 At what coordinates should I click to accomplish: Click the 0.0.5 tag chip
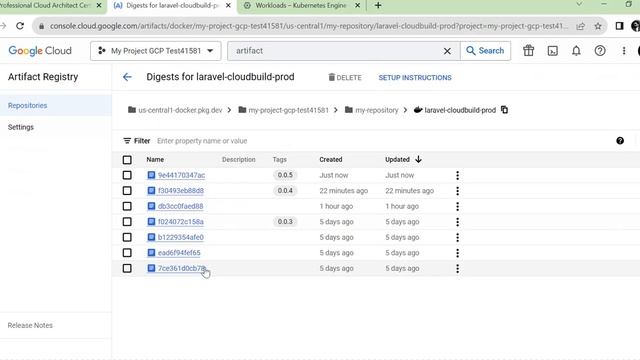(x=285, y=175)
